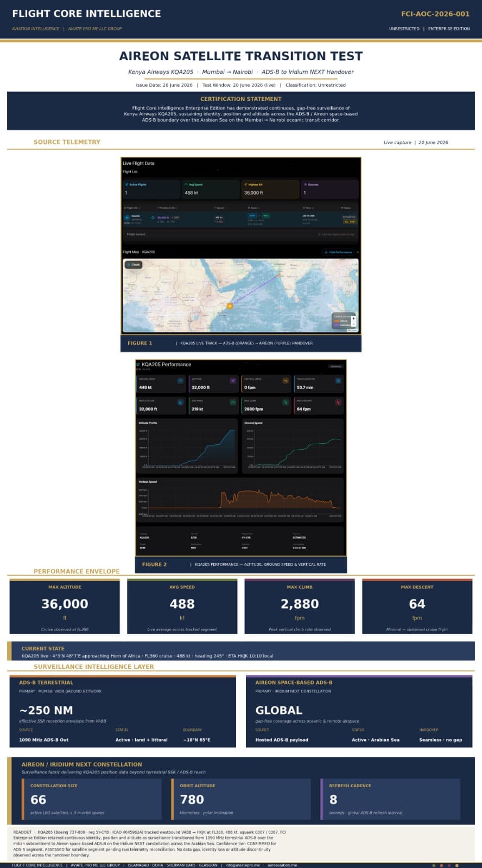
Task: Click the 'FIGURE 1' caption label
Action: point(140,343)
